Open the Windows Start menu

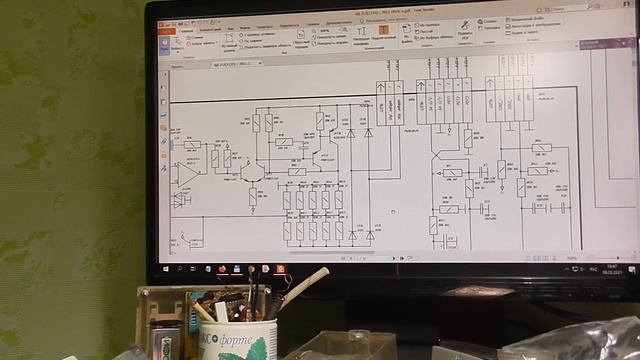(x=166, y=269)
